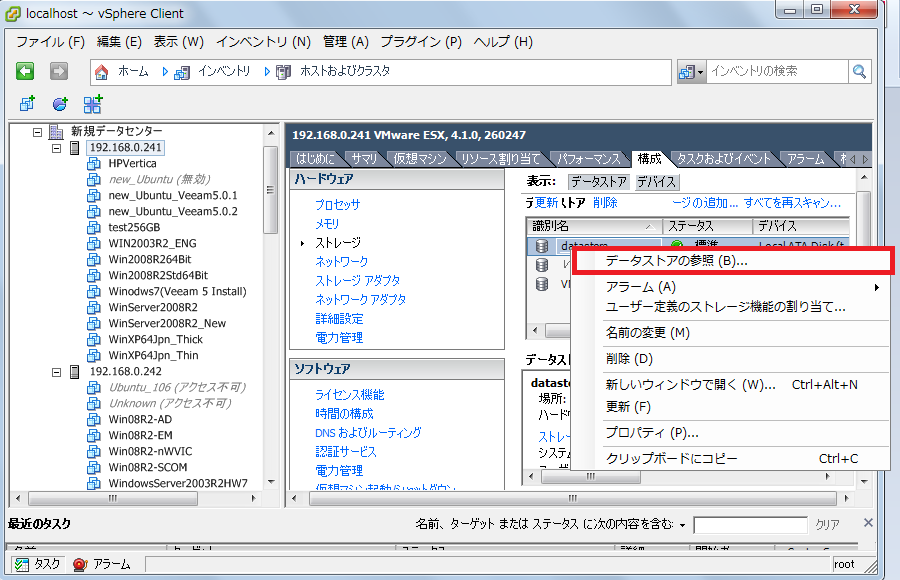Click the VM icon next to HPVertica
The width and height of the screenshot is (900, 580).
(94, 164)
